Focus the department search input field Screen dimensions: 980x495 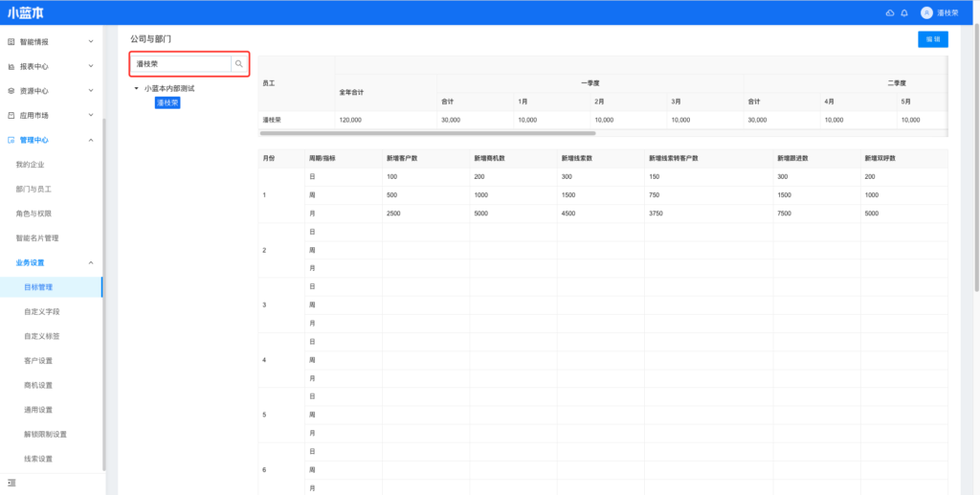(x=182, y=64)
